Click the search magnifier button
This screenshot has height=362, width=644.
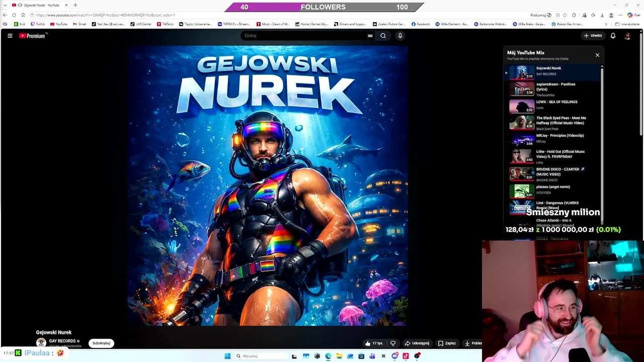click(383, 36)
